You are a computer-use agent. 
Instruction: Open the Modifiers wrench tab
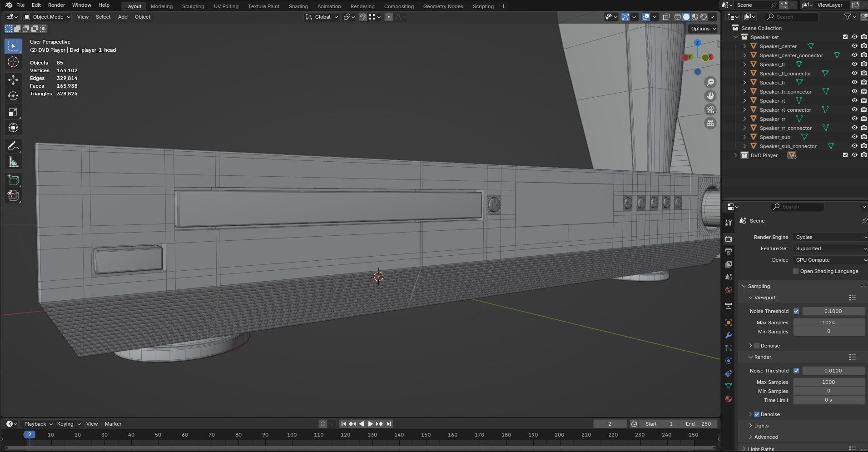729,335
